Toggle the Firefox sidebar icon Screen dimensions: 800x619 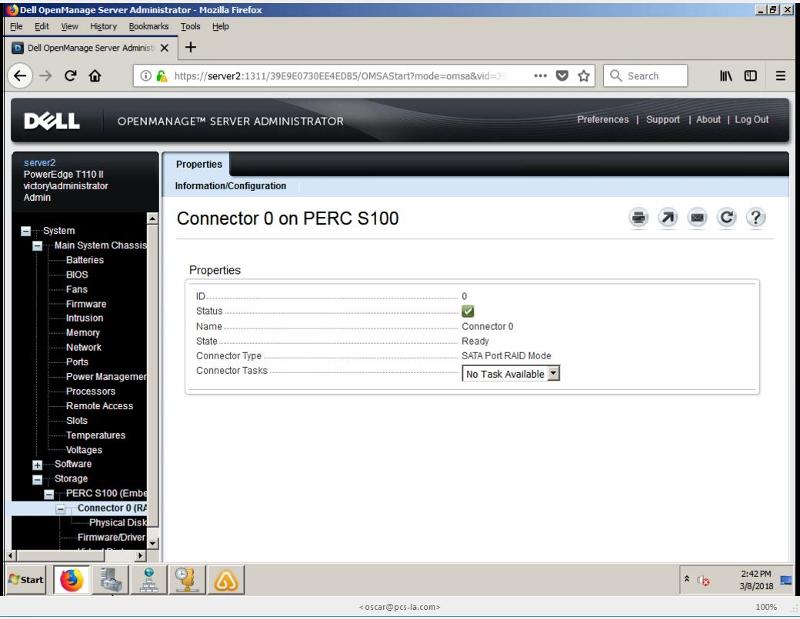pos(751,76)
